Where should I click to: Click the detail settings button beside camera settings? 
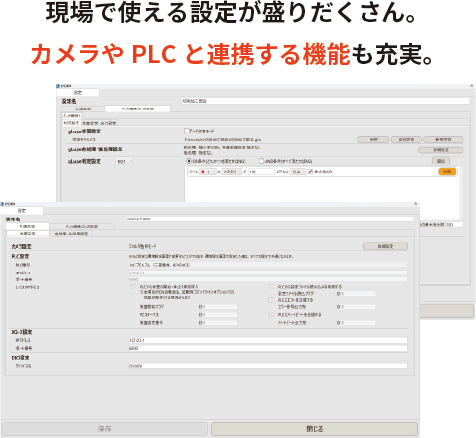click(385, 246)
